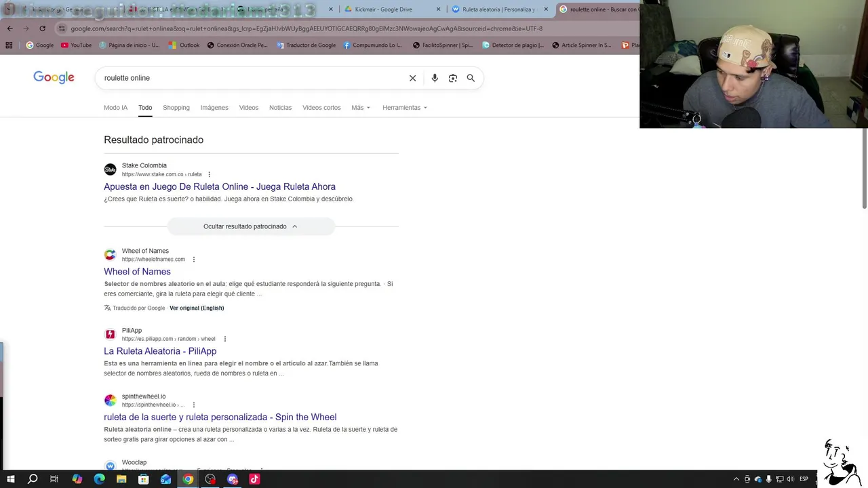The image size is (868, 488).
Task: Click the OneDrive cloud icon in system tray
Action: pos(758,479)
